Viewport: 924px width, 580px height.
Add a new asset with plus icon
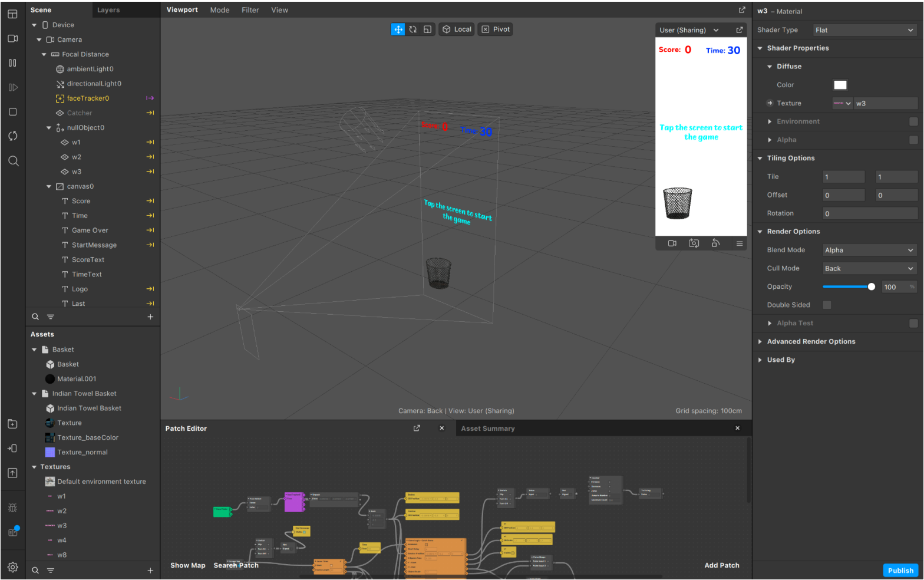pos(150,571)
